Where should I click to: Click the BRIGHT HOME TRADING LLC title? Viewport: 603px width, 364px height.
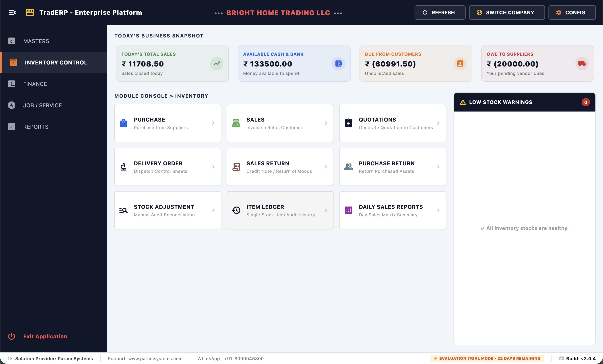tap(278, 13)
